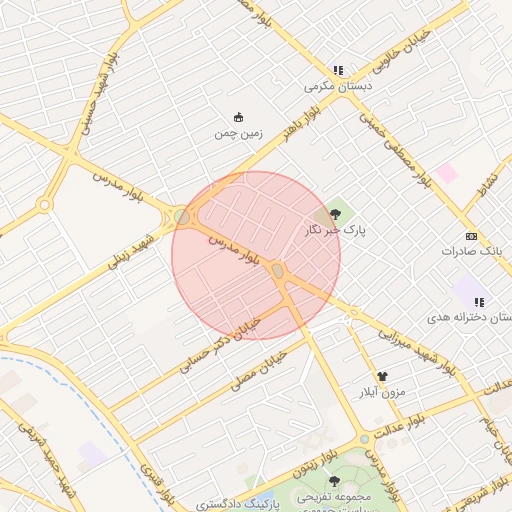The width and height of the screenshot is (512, 512).
Task: Click the school icon above دبستان مکرمی
Action: (x=338, y=71)
